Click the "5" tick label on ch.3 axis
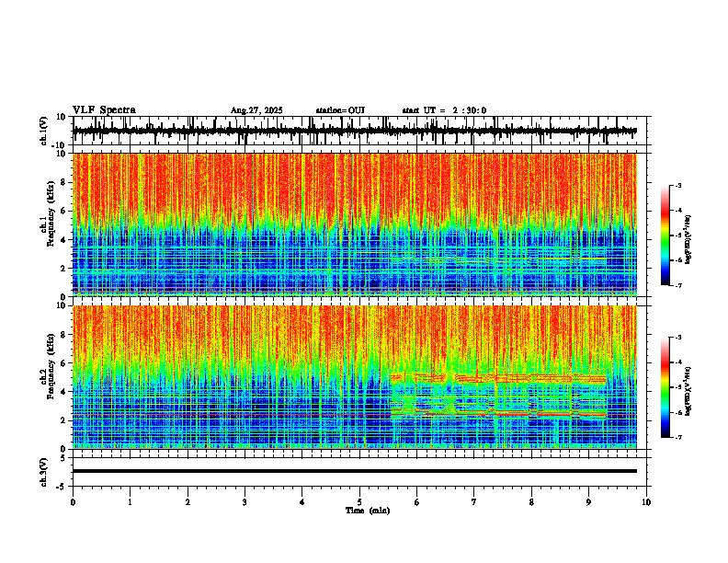Screen dimensions: 728x563 [63, 457]
